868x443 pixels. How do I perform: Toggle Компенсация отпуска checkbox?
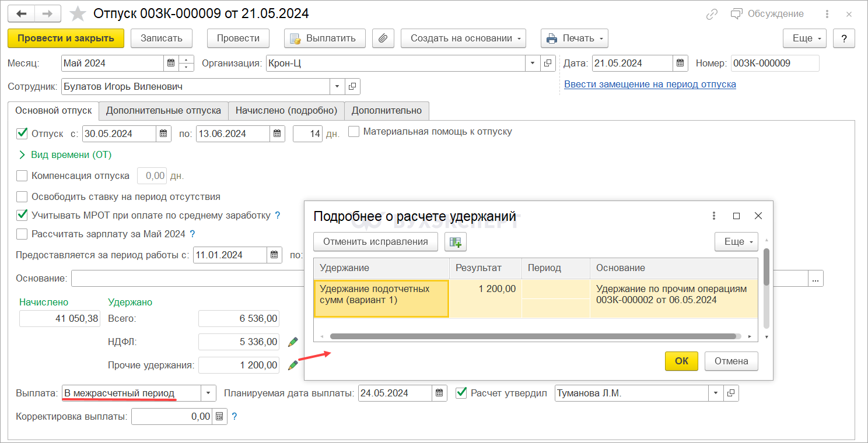22,175
